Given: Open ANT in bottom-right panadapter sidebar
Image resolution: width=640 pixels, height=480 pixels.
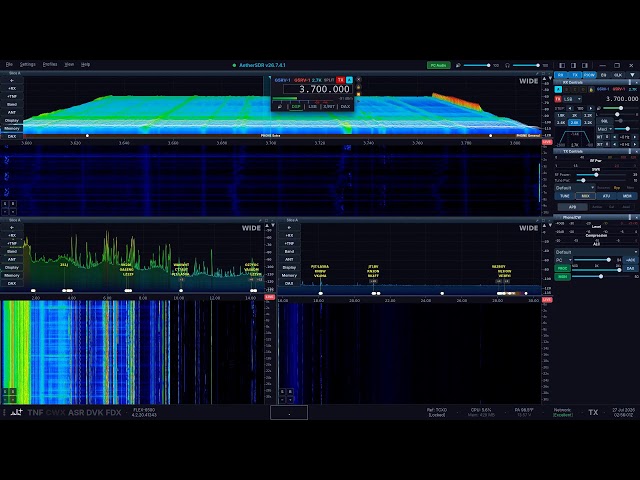Looking at the screenshot, I should pyautogui.click(x=289, y=259).
